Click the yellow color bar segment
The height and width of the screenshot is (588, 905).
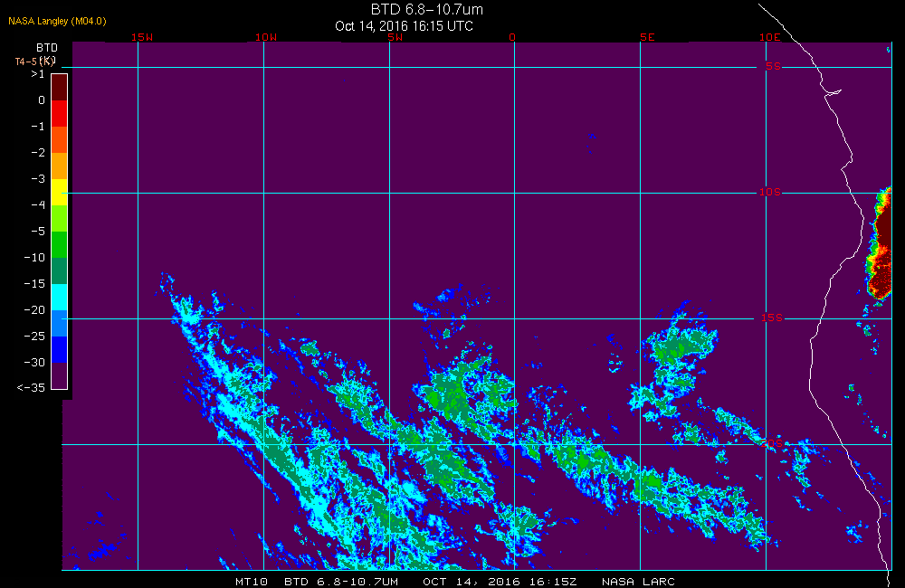point(60,192)
